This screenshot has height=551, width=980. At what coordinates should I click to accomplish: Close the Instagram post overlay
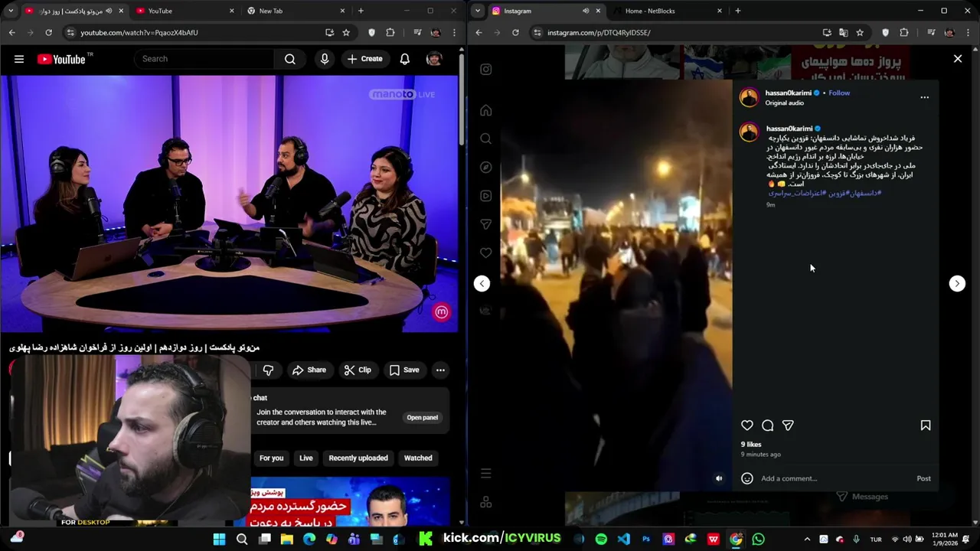(x=957, y=58)
